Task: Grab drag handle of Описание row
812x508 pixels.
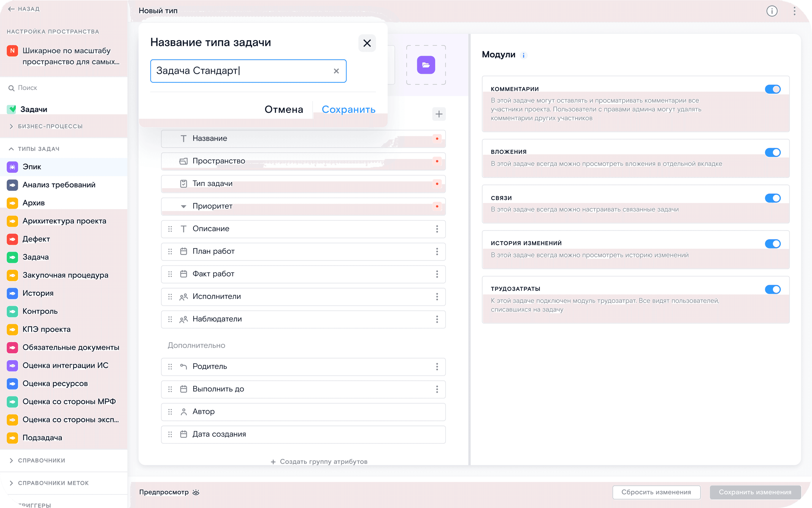Action: pos(170,229)
